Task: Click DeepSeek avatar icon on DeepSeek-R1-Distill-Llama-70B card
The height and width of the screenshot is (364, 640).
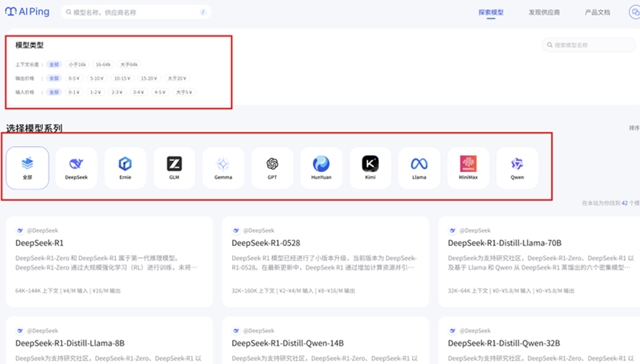Action: click(452, 231)
